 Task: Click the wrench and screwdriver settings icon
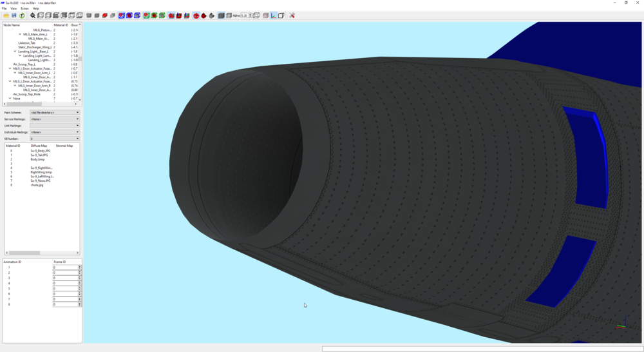[x=292, y=15]
